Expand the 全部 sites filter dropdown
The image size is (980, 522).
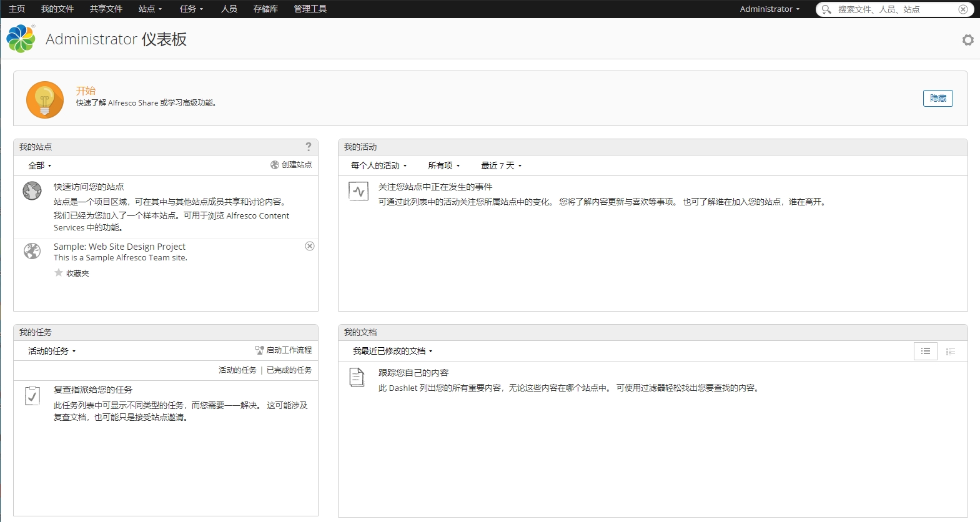tap(39, 165)
